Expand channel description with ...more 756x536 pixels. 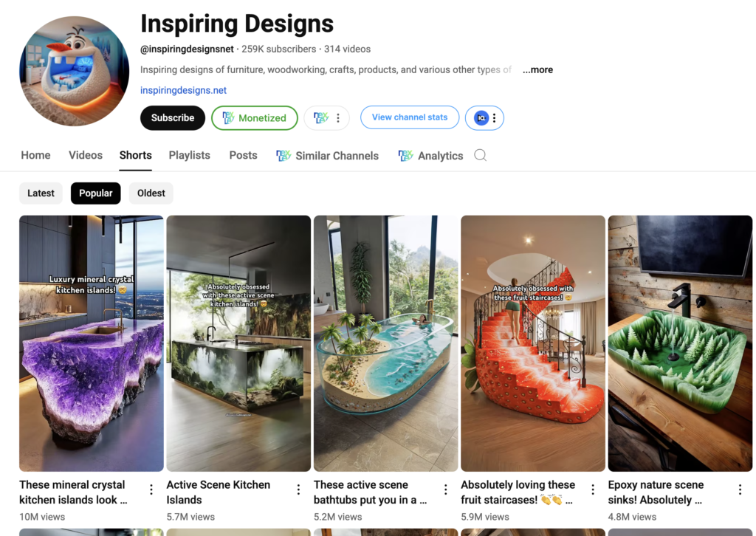pyautogui.click(x=537, y=70)
